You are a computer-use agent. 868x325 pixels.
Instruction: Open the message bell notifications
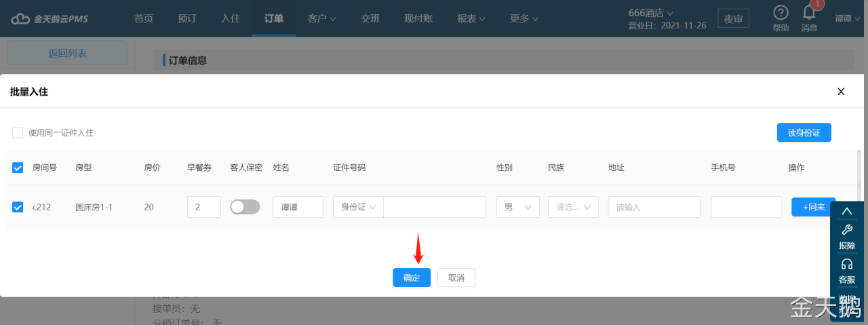809,12
